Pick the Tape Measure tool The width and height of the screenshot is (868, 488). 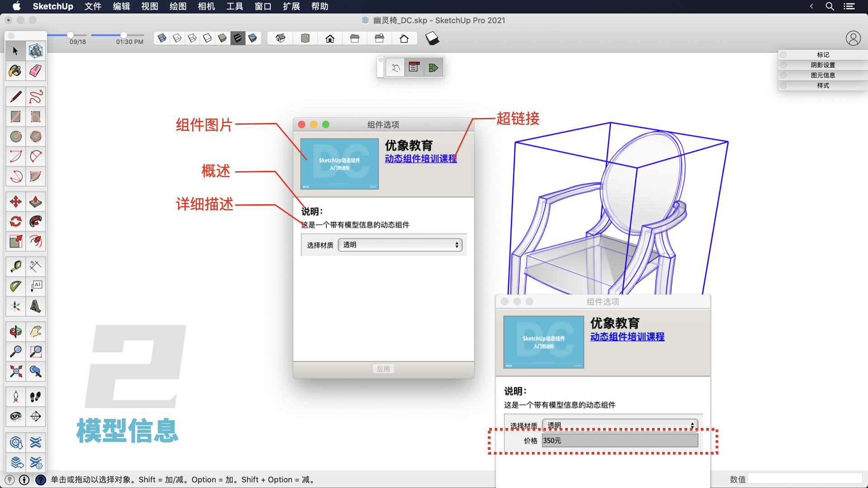pos(15,266)
